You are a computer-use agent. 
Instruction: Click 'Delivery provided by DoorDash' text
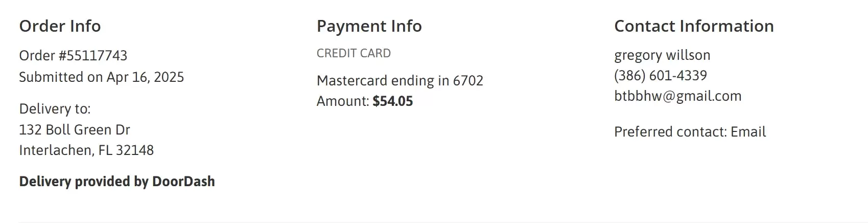click(x=117, y=182)
